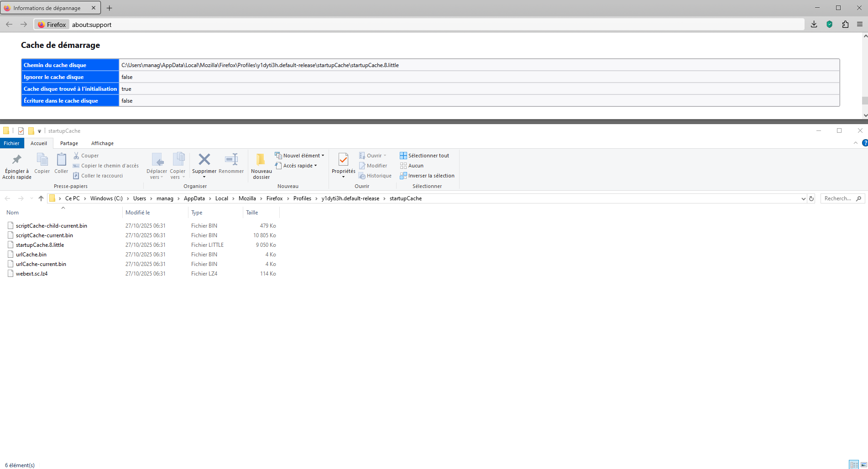
Task: Select the startupCache.8.little file
Action: coord(40,245)
